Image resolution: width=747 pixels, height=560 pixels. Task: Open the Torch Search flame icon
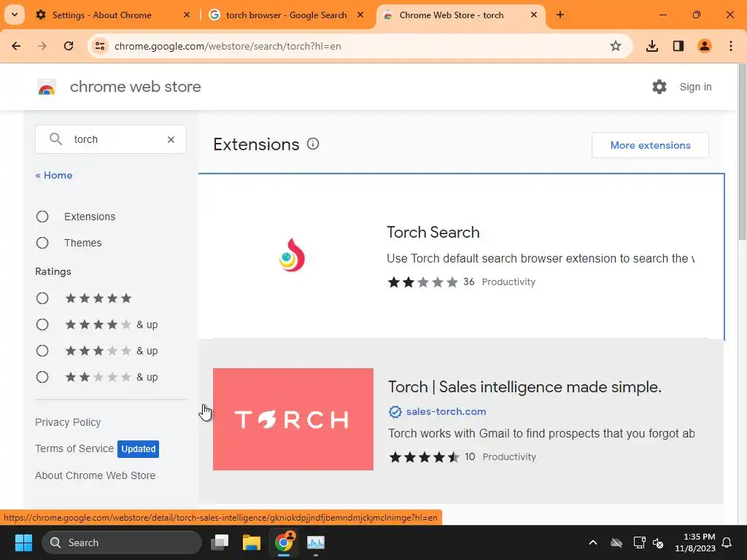pyautogui.click(x=292, y=255)
